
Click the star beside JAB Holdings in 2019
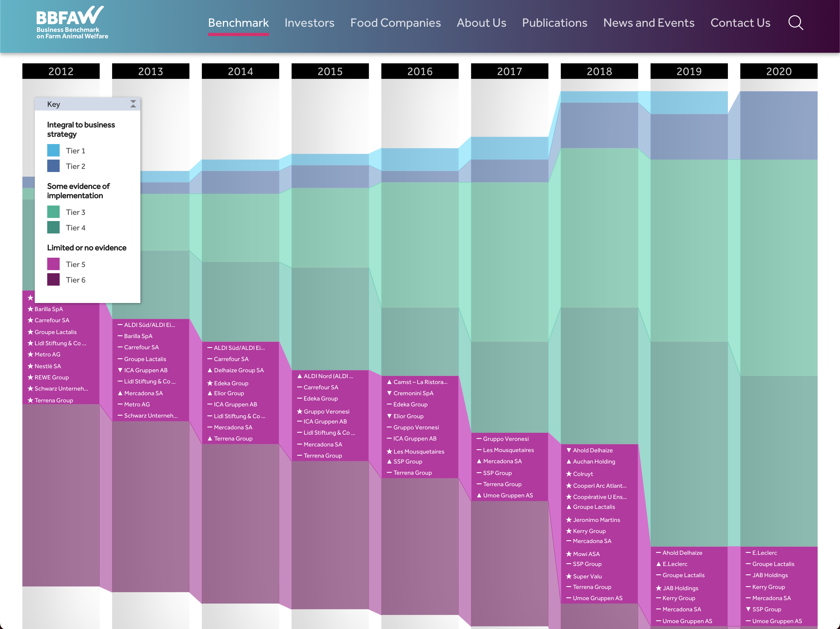pyautogui.click(x=659, y=588)
